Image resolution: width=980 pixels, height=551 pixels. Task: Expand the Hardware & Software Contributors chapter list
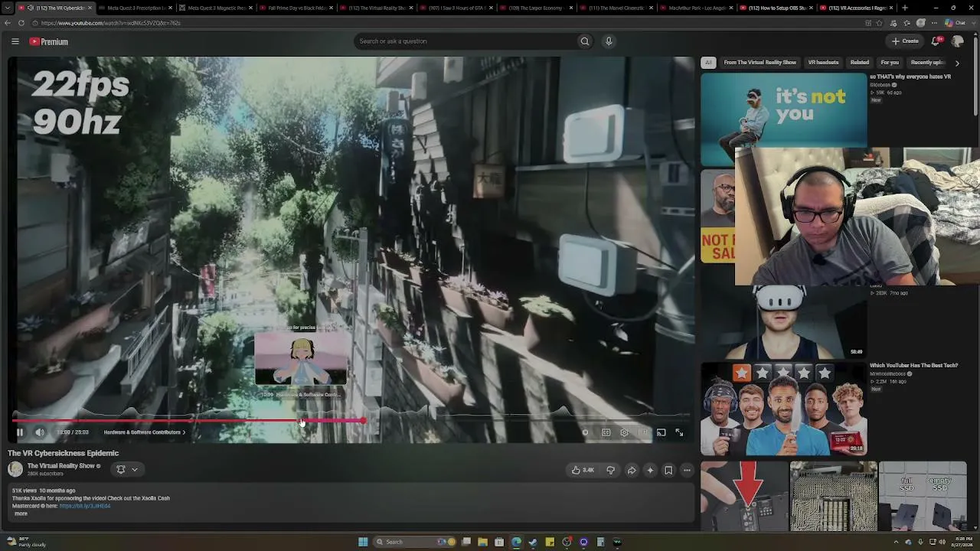145,432
